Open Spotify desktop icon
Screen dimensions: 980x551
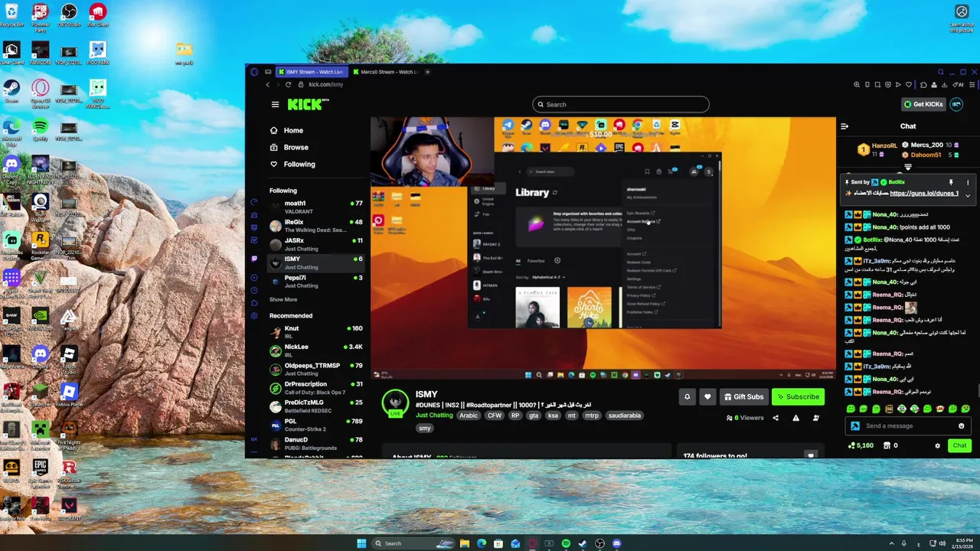click(x=40, y=128)
